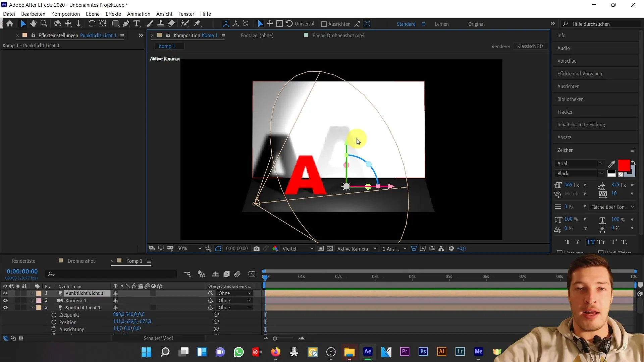This screenshot has width=644, height=362.
Task: Switch to Drohnenshot tab in timeline
Action: [x=82, y=261]
